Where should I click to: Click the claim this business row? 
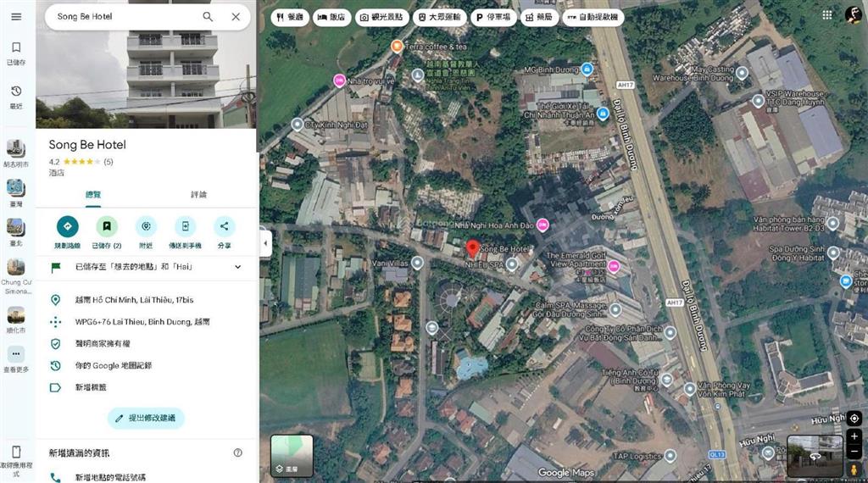pos(147,343)
